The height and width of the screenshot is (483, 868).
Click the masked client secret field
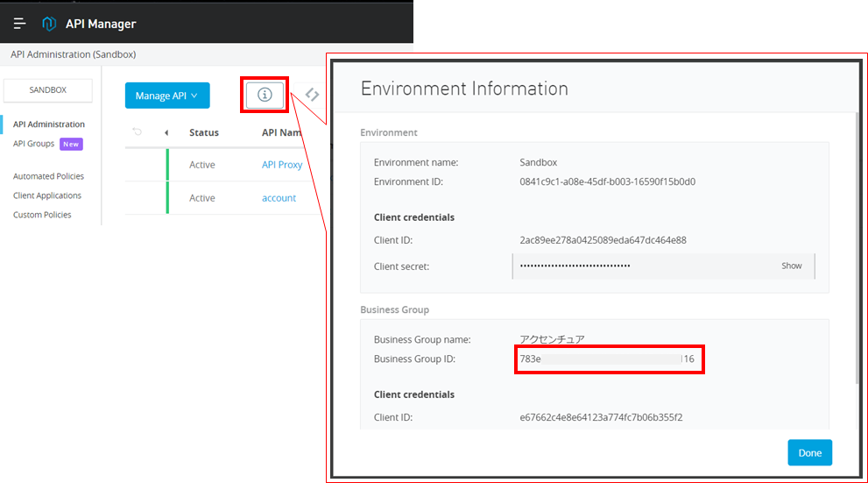tap(639, 266)
